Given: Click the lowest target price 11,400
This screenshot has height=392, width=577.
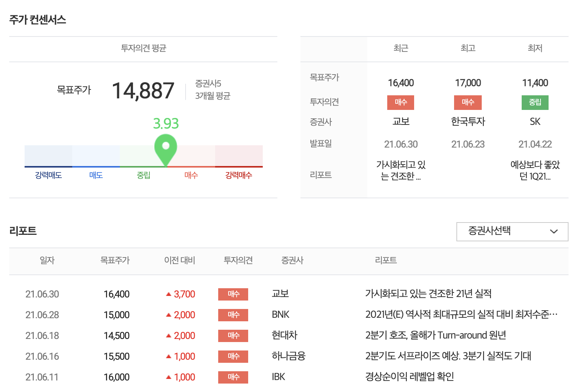Looking at the screenshot, I should click(535, 83).
